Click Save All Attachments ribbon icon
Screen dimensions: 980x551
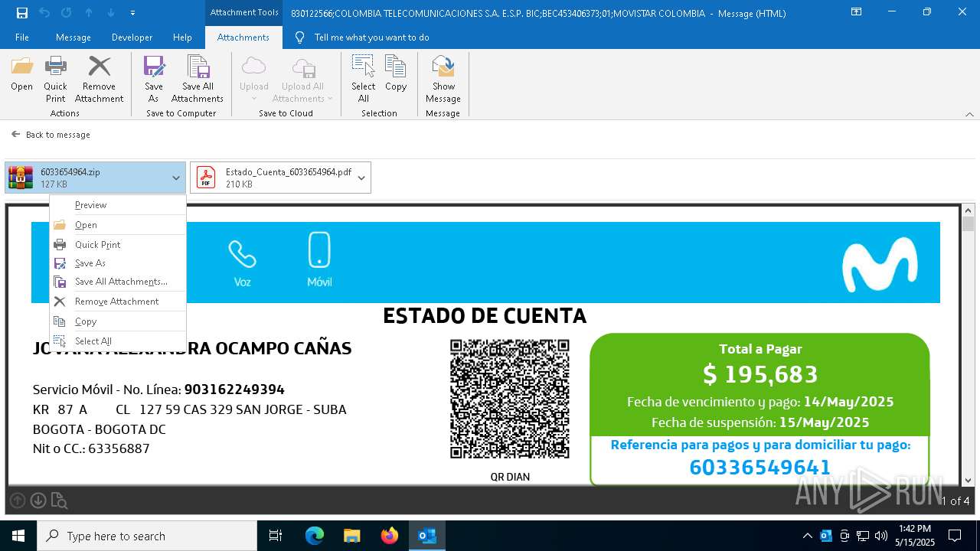[198, 80]
